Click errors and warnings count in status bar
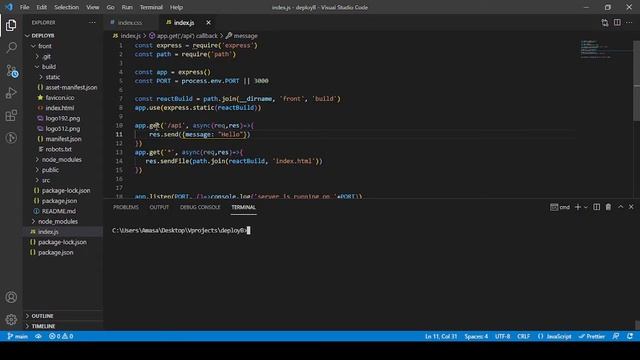 [x=61, y=336]
